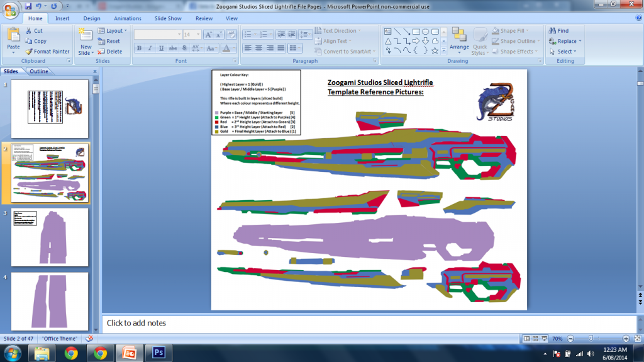Expand the shapes gallery

click(443, 50)
